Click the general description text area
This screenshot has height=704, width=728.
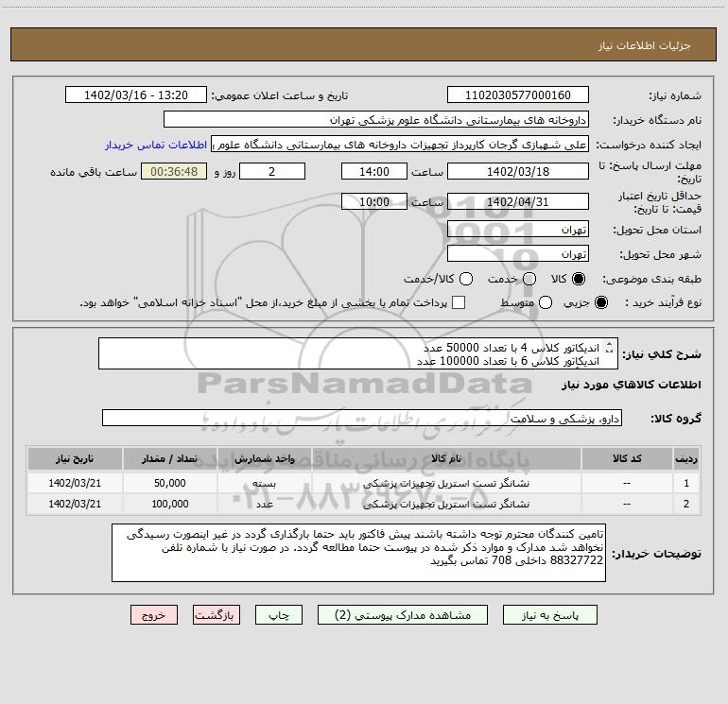[358, 353]
